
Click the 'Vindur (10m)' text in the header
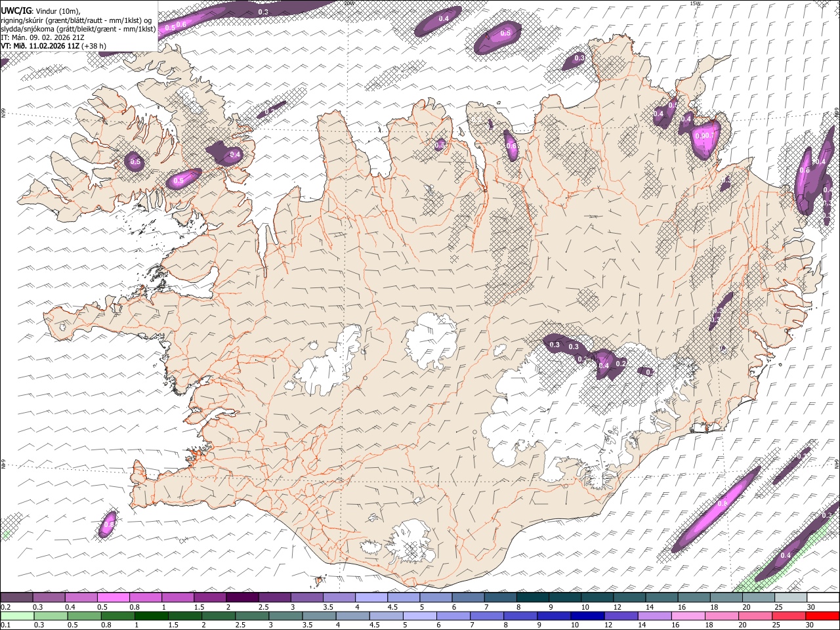(x=58, y=11)
